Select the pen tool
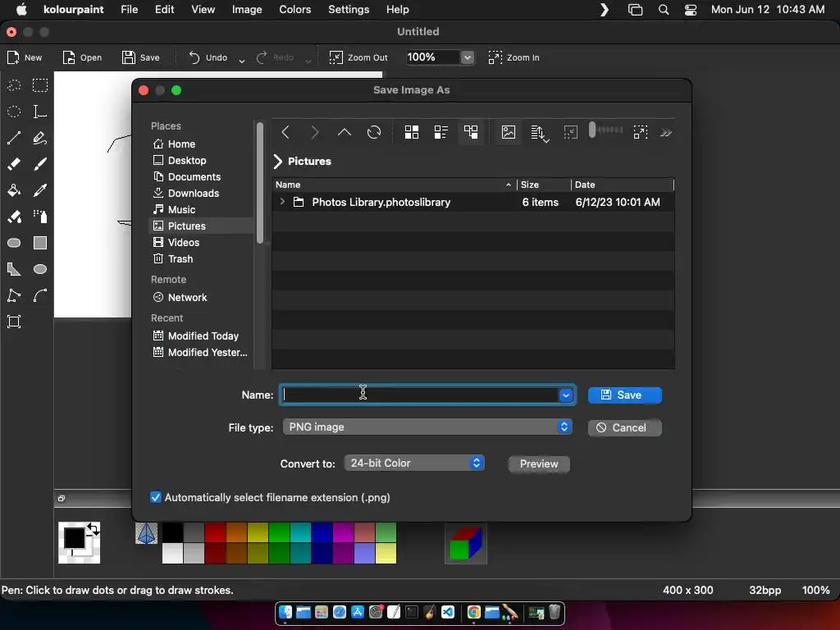The image size is (840, 630). click(x=40, y=138)
